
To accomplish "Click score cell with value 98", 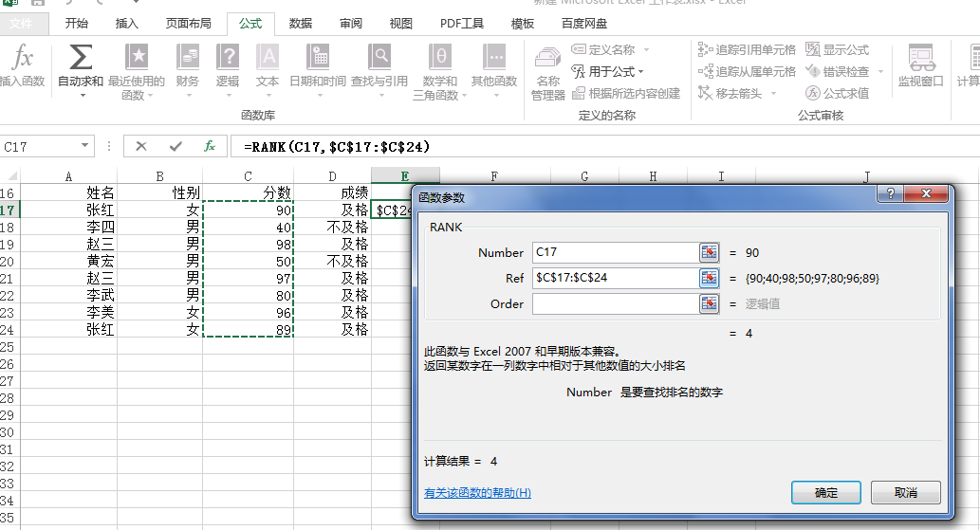I will (x=249, y=245).
